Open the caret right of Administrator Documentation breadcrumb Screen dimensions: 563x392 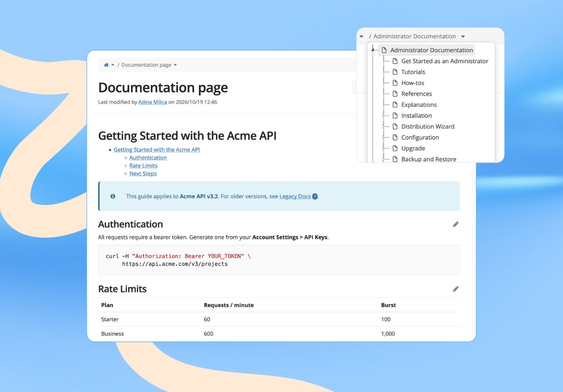463,36
